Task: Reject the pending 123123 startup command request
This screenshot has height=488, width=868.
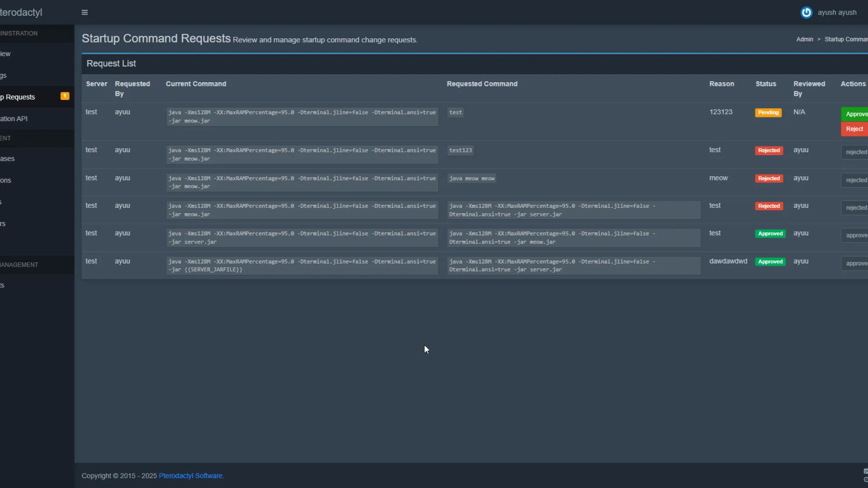Action: pyautogui.click(x=854, y=129)
